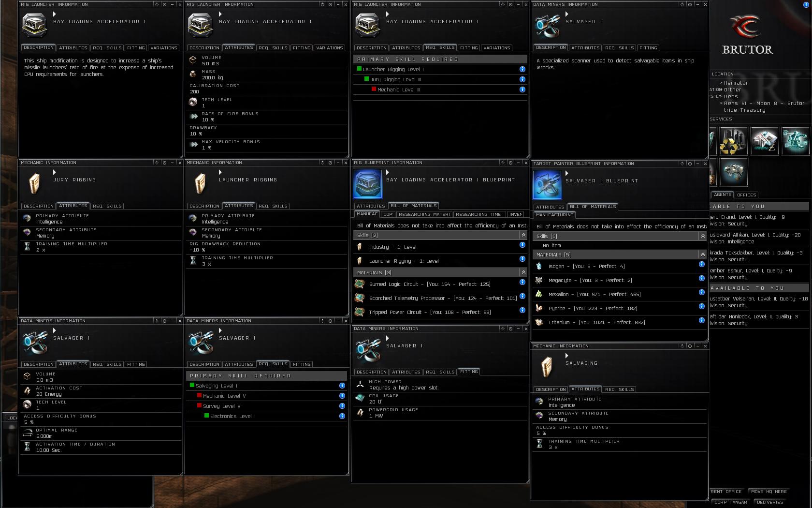Open the Corp Hangar
Image resolution: width=812 pixels, height=508 pixels.
tap(731, 502)
